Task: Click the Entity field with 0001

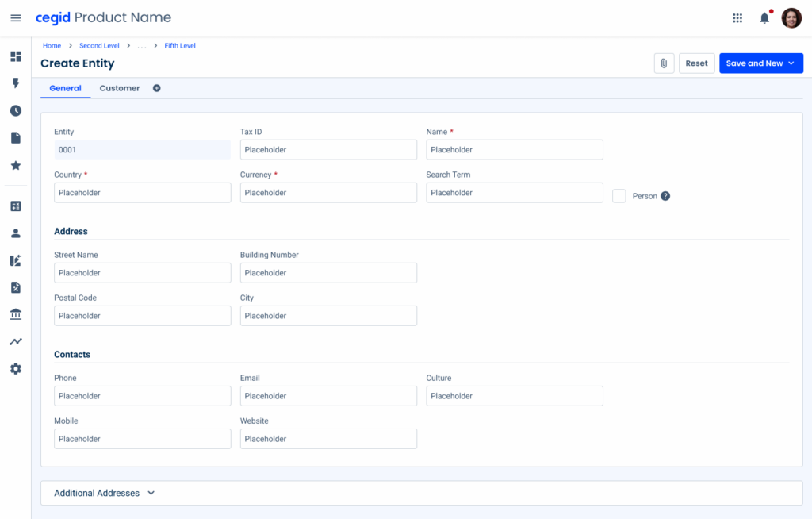Action: 143,150
